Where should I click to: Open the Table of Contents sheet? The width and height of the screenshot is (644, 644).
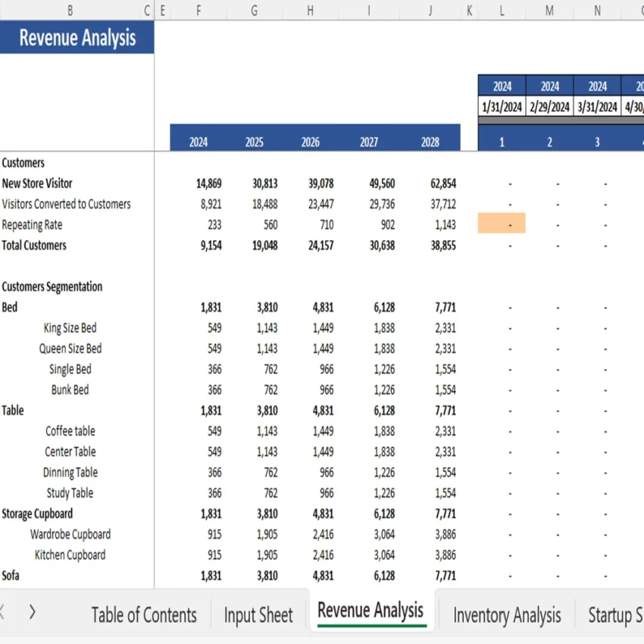point(144,614)
